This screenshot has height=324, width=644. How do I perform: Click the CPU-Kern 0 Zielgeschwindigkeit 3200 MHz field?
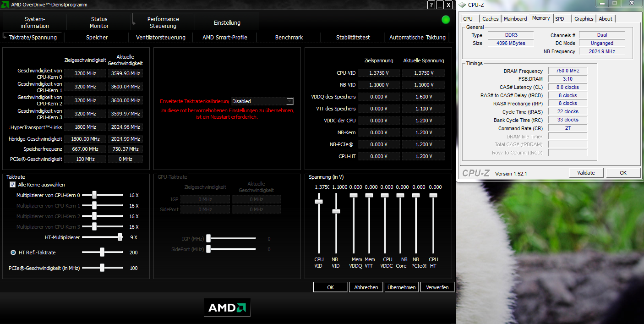(x=85, y=73)
